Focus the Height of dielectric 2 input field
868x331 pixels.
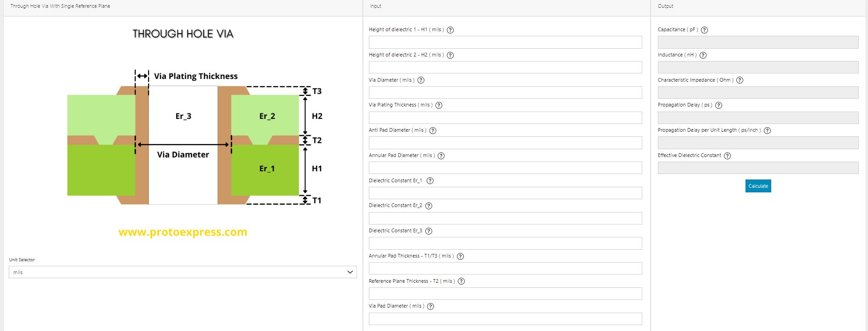pyautogui.click(x=505, y=67)
